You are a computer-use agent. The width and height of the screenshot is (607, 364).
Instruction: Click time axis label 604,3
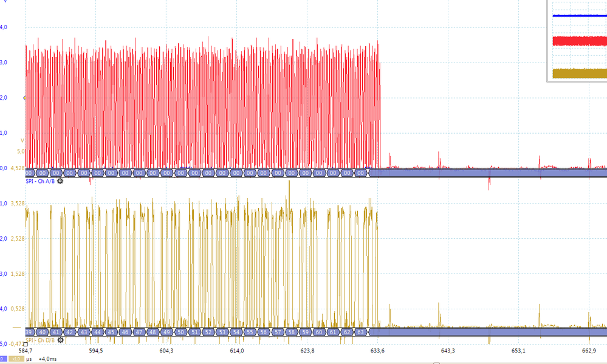(x=166, y=351)
